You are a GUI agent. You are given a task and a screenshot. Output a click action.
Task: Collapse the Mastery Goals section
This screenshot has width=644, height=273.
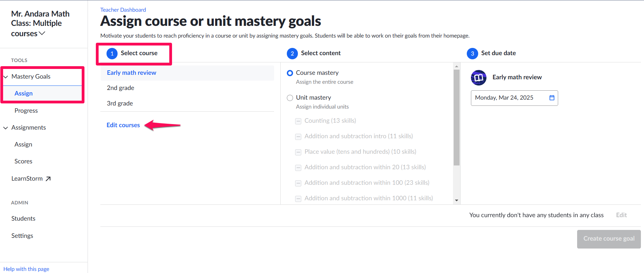coord(6,77)
